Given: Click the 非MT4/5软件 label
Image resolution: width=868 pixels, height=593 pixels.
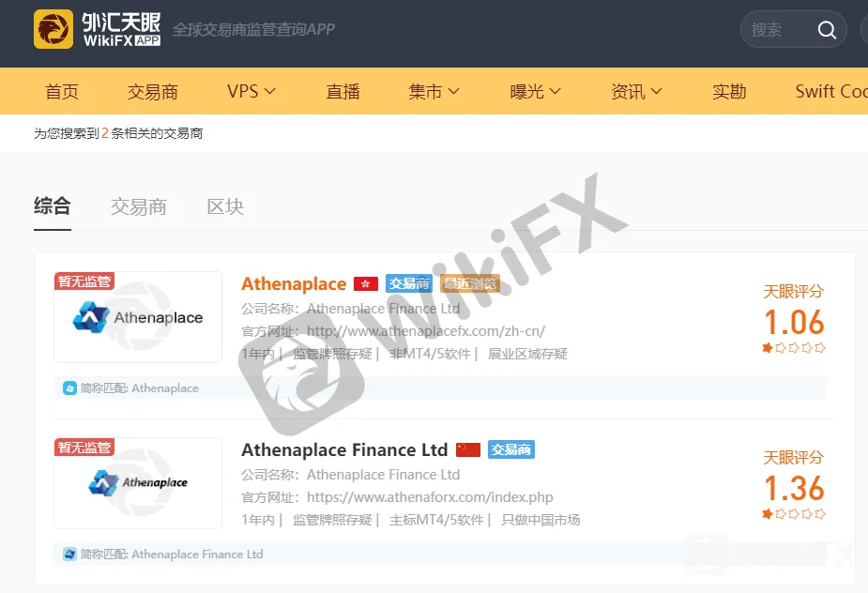Looking at the screenshot, I should (430, 354).
